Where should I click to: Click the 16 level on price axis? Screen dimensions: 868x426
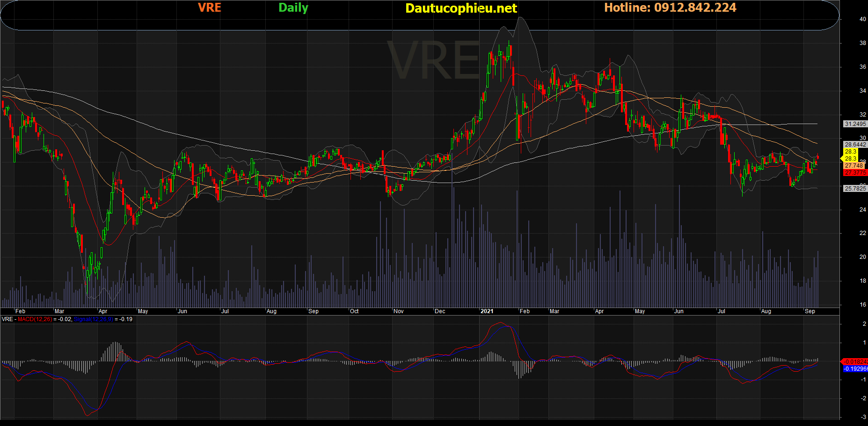coord(862,305)
